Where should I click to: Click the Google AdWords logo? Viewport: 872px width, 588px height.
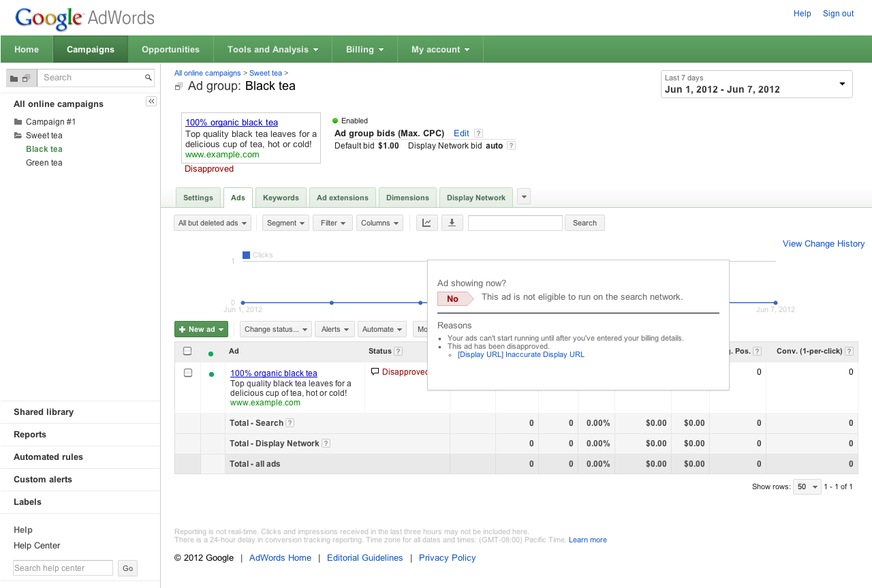point(84,18)
